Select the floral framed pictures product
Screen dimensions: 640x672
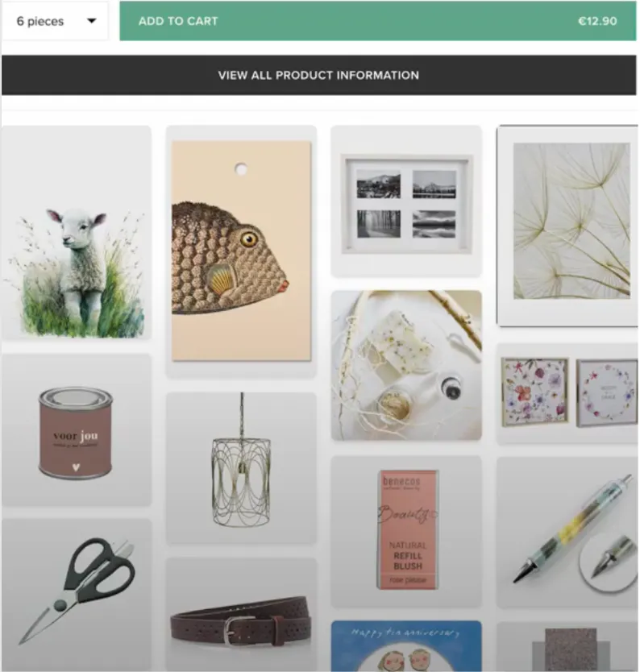[567, 393]
